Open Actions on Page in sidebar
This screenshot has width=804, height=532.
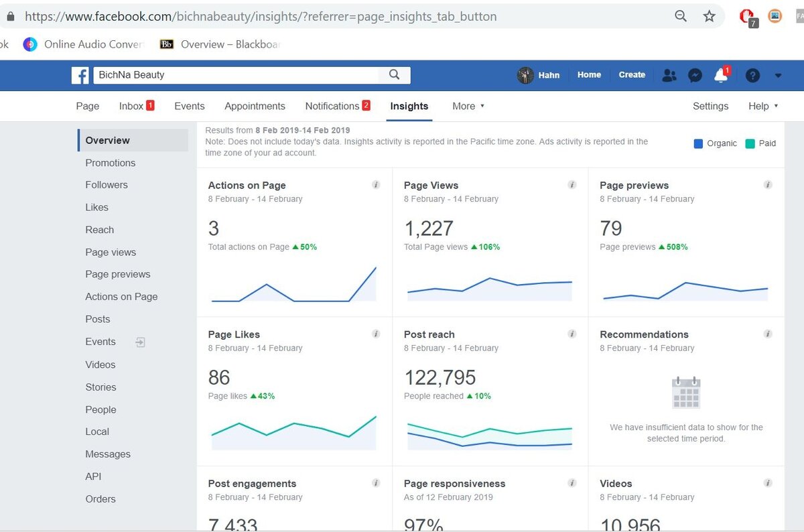[x=121, y=297]
